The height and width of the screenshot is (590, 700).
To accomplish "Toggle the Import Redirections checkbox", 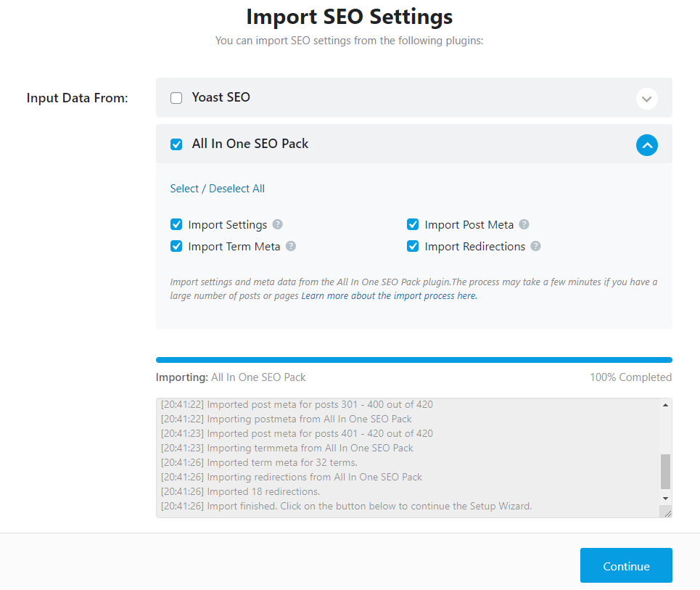I will coord(413,246).
